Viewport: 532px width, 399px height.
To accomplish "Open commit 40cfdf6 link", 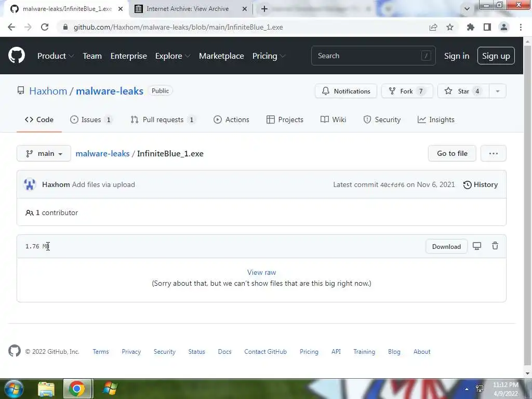I will click(392, 185).
